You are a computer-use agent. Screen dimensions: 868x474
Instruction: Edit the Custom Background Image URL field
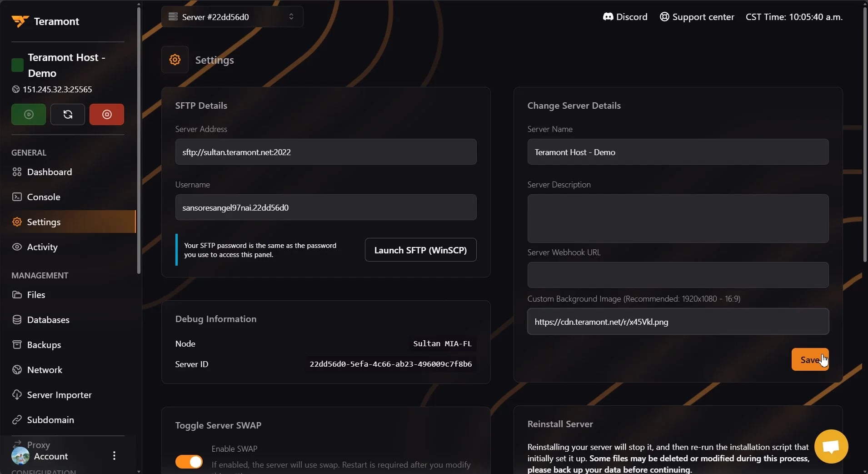[678, 322]
